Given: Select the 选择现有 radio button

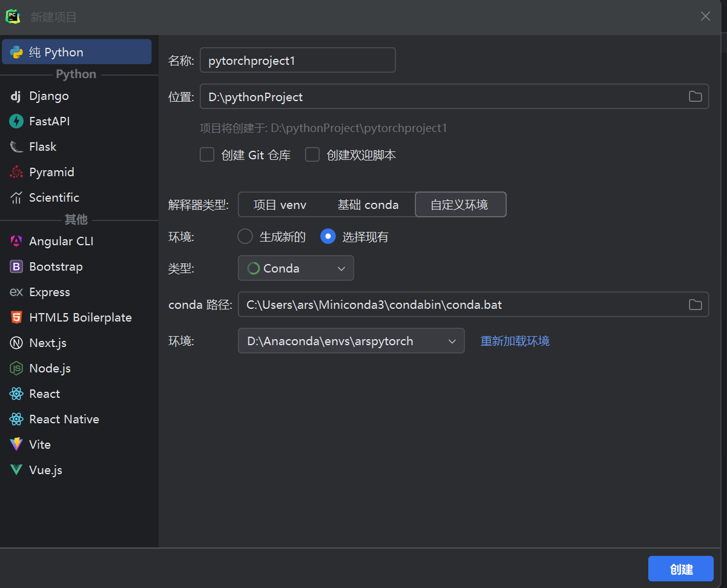Looking at the screenshot, I should pyautogui.click(x=328, y=236).
